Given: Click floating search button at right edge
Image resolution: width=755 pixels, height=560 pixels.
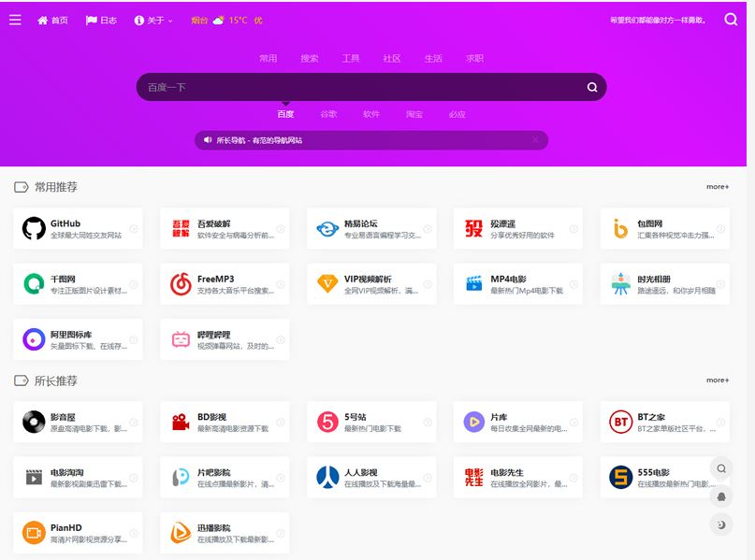Looking at the screenshot, I should pos(721,468).
